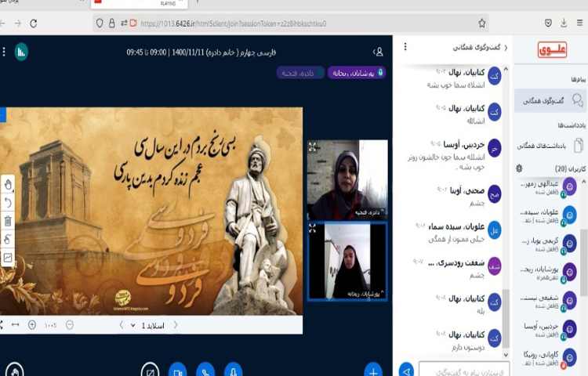This screenshot has width=588, height=376.
Task: Click the send message arrow icon
Action: point(406,369)
